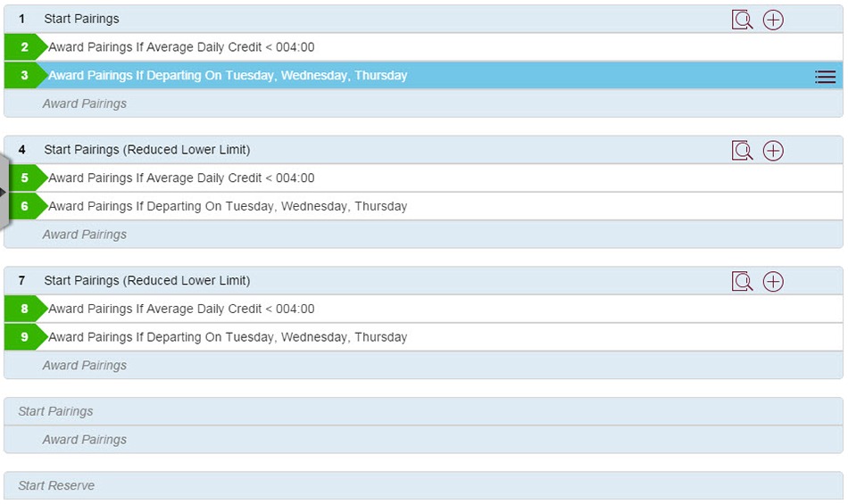Screen dimensions: 848x504
Task: Click the Start Reserve placeholder row
Action: point(423,485)
